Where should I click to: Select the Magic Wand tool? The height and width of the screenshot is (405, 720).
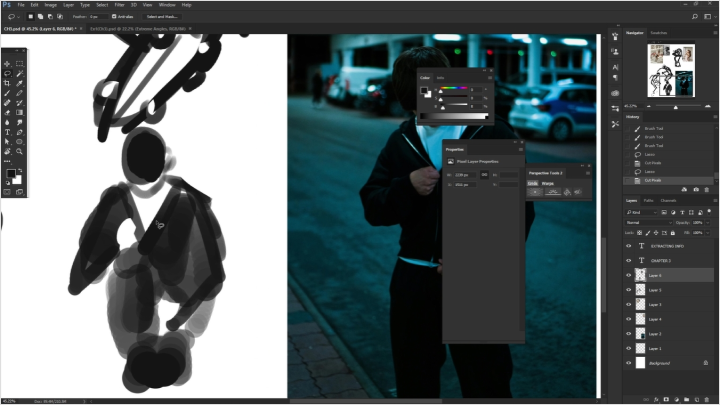pyautogui.click(x=20, y=73)
